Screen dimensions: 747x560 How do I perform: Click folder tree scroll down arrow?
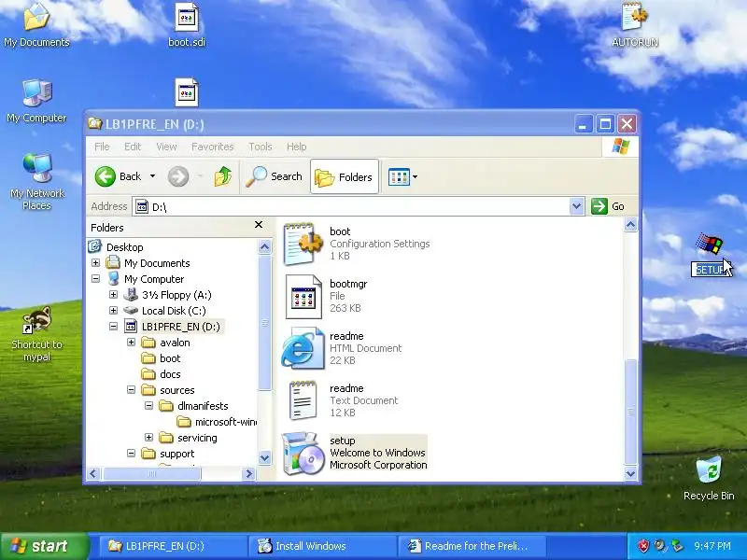[265, 458]
